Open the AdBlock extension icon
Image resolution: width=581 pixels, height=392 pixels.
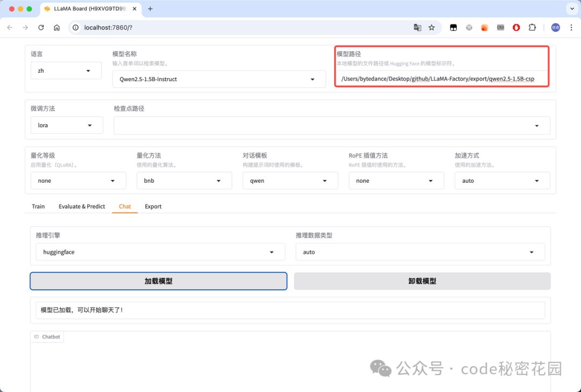click(516, 27)
